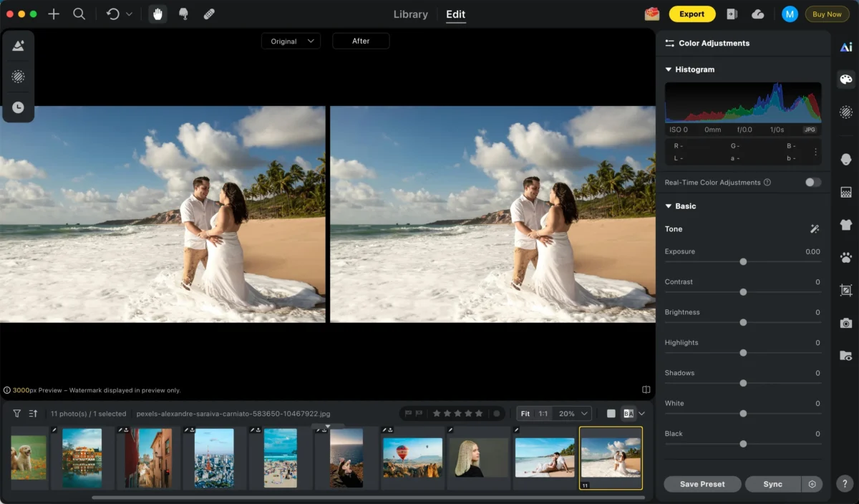The height and width of the screenshot is (504, 859).
Task: Open Luminar AI tools panel
Action: [x=846, y=45]
